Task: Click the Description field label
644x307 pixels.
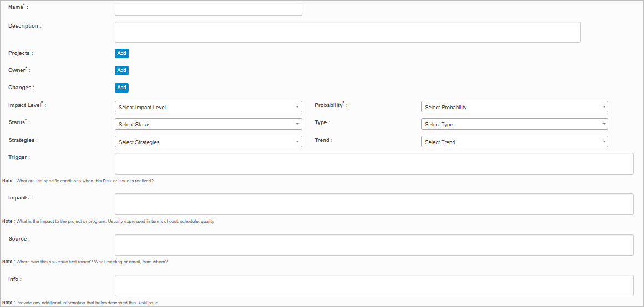Action: 23,26
